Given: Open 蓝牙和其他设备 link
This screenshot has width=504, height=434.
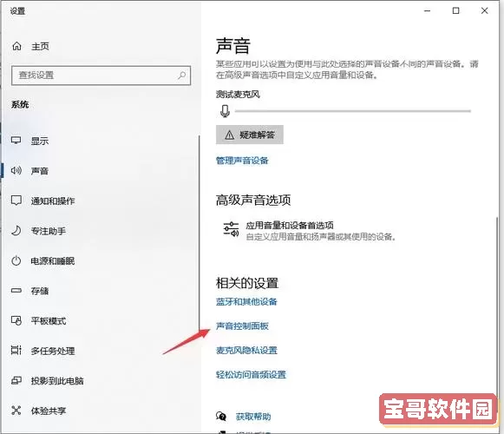Looking at the screenshot, I should (x=246, y=302).
